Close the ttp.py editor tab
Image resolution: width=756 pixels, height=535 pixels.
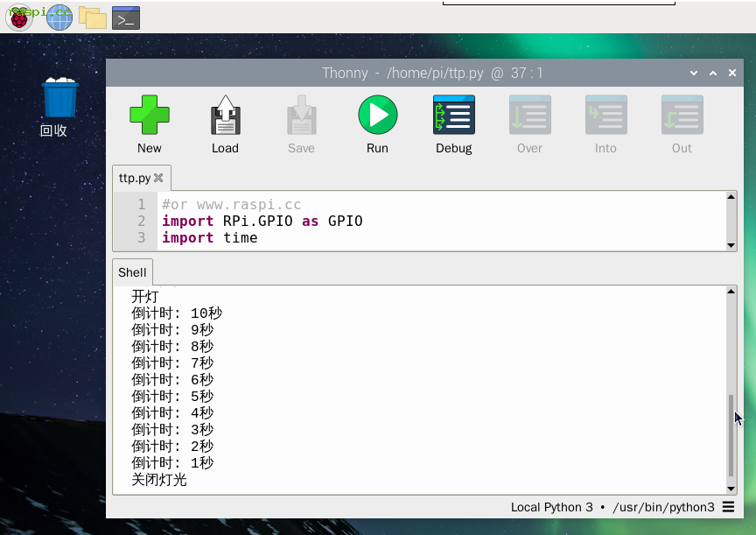[x=158, y=178]
